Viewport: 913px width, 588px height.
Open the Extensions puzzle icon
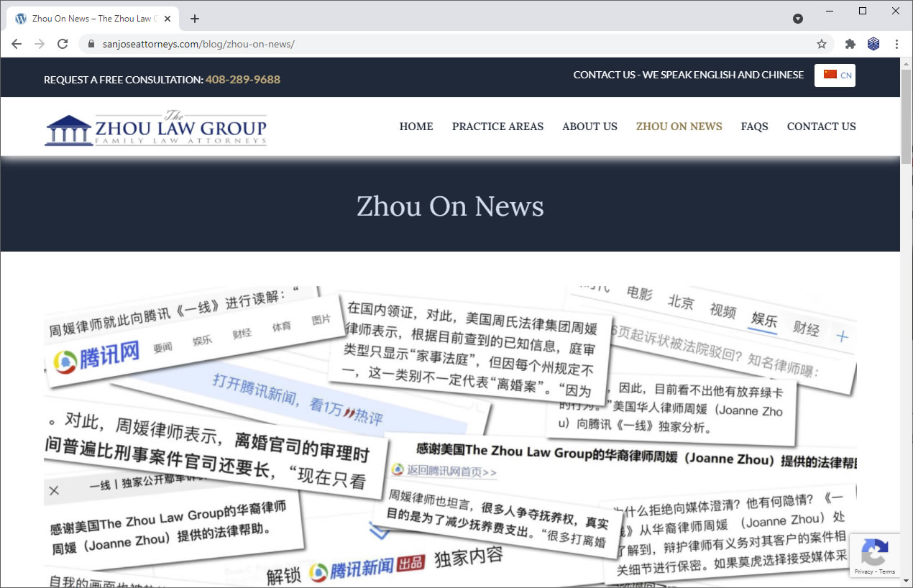[x=850, y=44]
